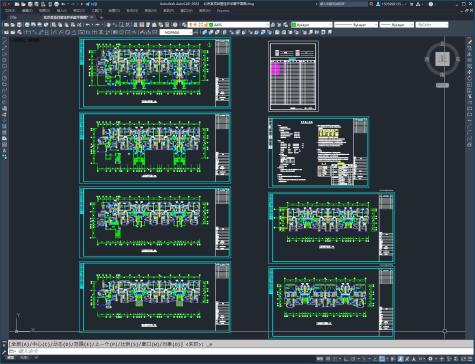The width and height of the screenshot is (475, 364).
Task: Click the workspace switching gear in status bar
Action: pyautogui.click(x=431, y=359)
